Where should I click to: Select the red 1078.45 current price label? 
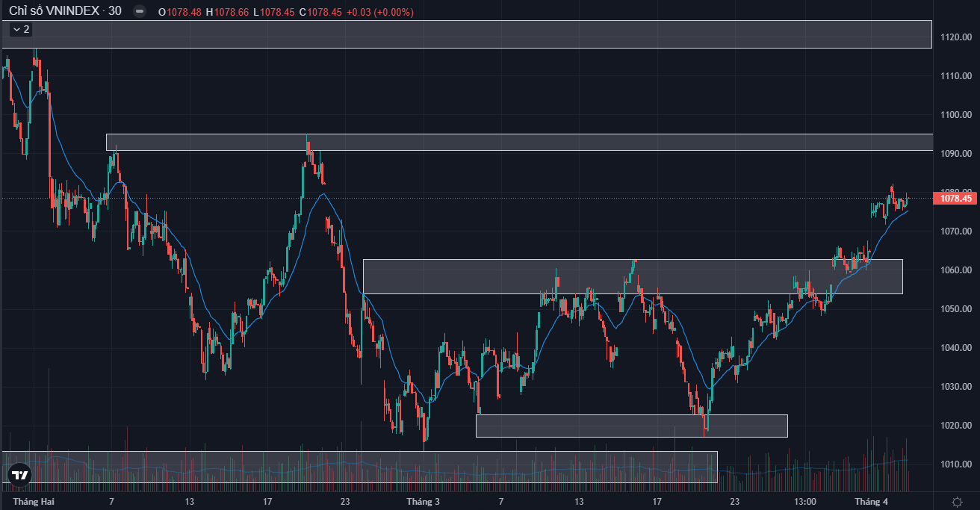(955, 198)
